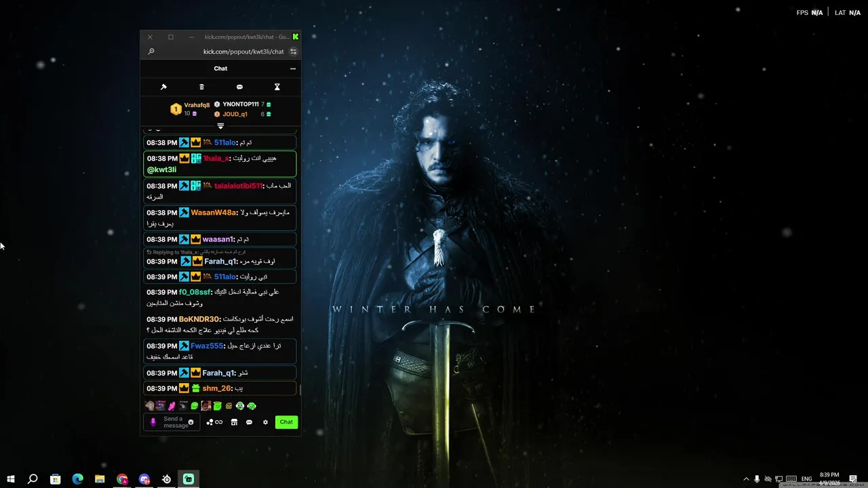Screen dimensions: 868x488
Task: Click ENG language indicator in tray
Action: tap(806, 479)
